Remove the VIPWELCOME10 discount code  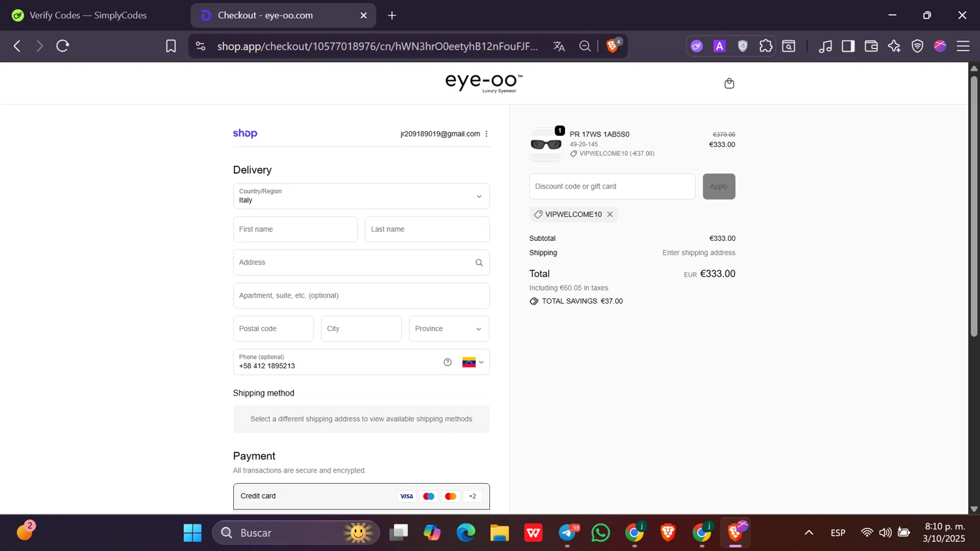610,214
